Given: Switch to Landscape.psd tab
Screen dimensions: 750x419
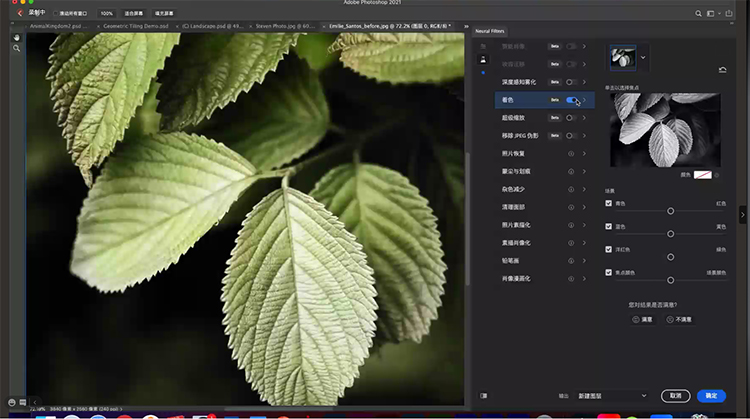Looking at the screenshot, I should pyautogui.click(x=212, y=26).
